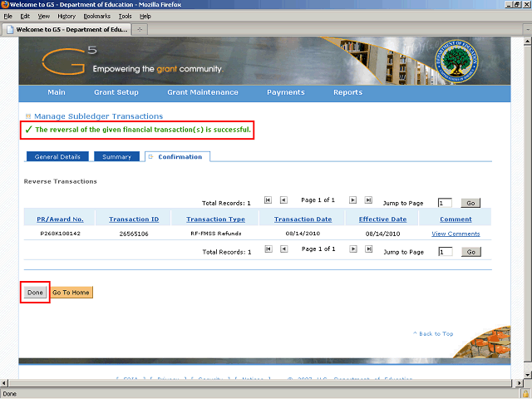Open the tab list dropdown arrow
Image resolution: width=532 pixels, height=399 pixels.
pyautogui.click(x=528, y=30)
